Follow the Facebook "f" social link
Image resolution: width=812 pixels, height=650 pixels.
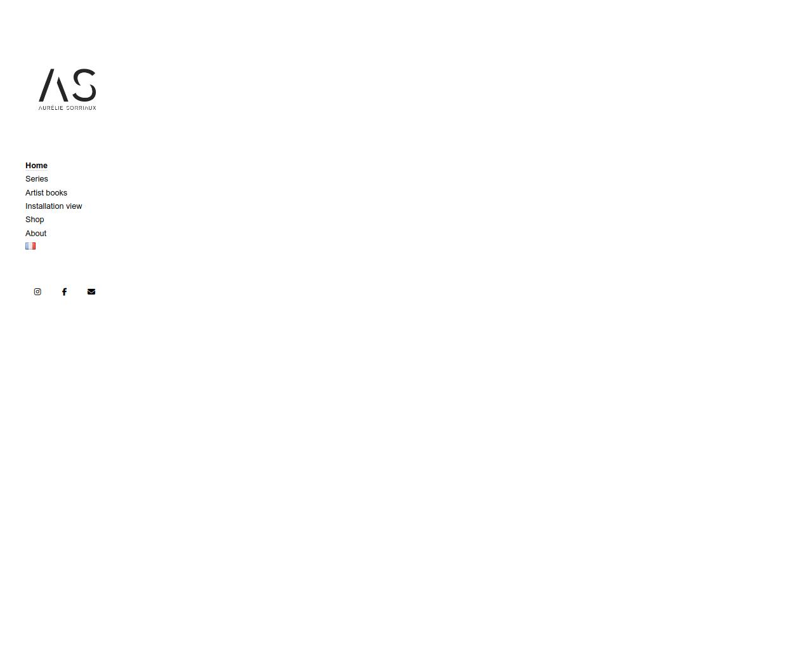(x=64, y=292)
